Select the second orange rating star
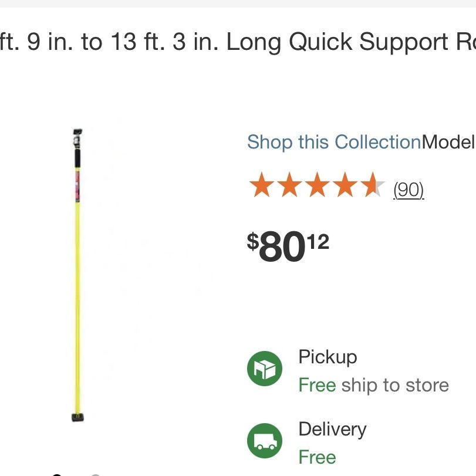The width and height of the screenshot is (476, 476). coord(289,184)
